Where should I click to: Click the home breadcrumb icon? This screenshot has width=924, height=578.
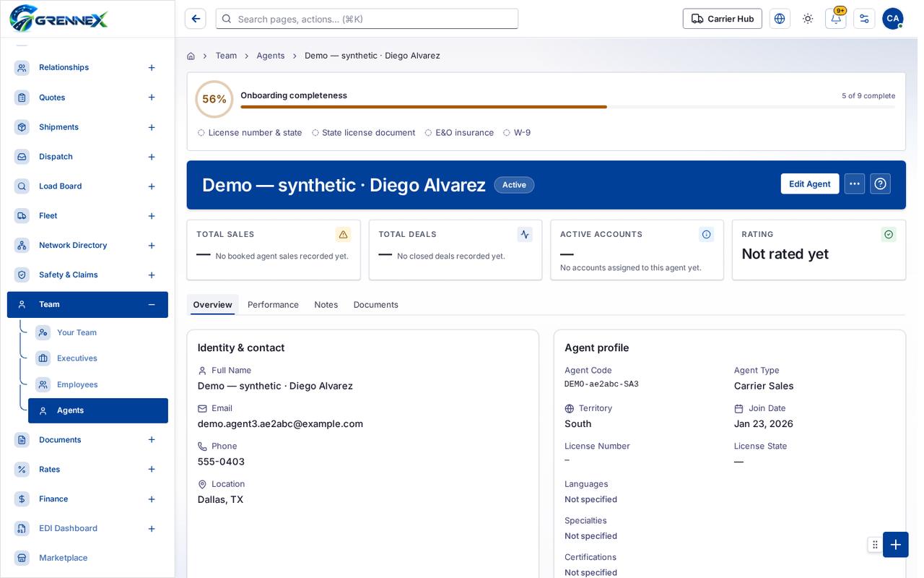(x=191, y=56)
